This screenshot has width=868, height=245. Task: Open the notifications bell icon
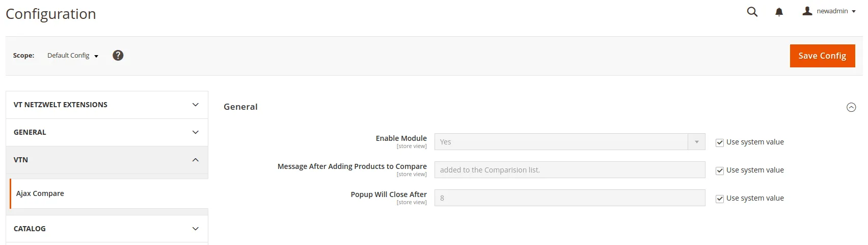click(779, 12)
